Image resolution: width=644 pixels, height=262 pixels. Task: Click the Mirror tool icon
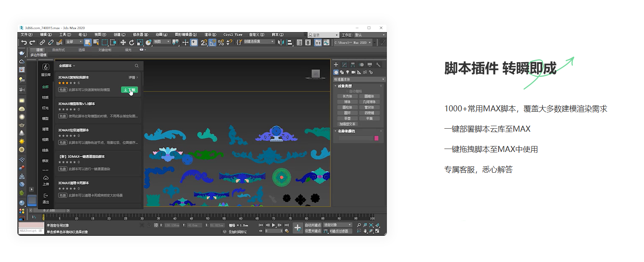pyautogui.click(x=281, y=42)
